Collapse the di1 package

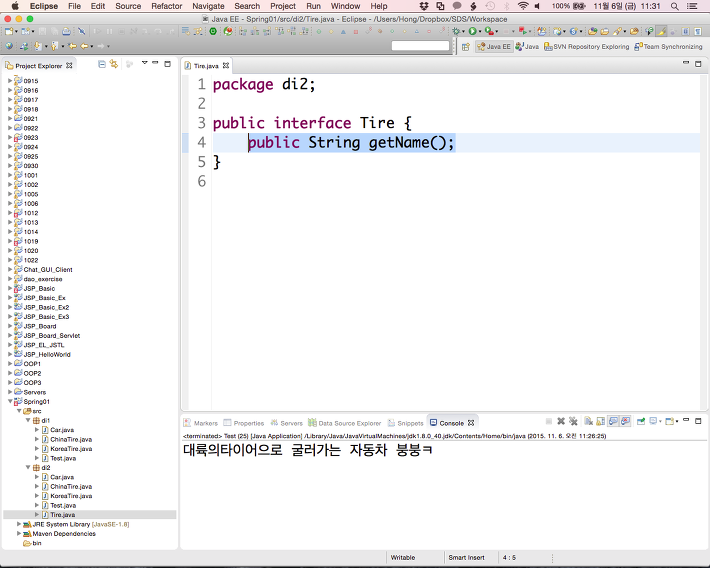point(28,420)
